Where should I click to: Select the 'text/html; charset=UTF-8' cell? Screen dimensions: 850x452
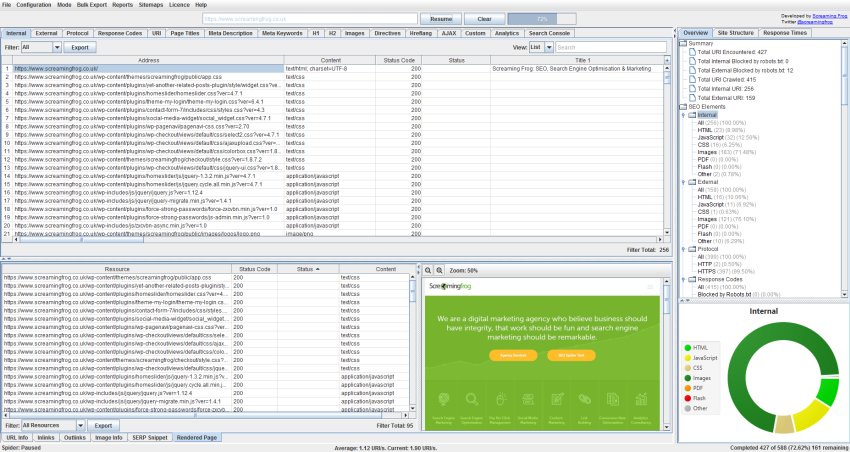tap(330, 69)
